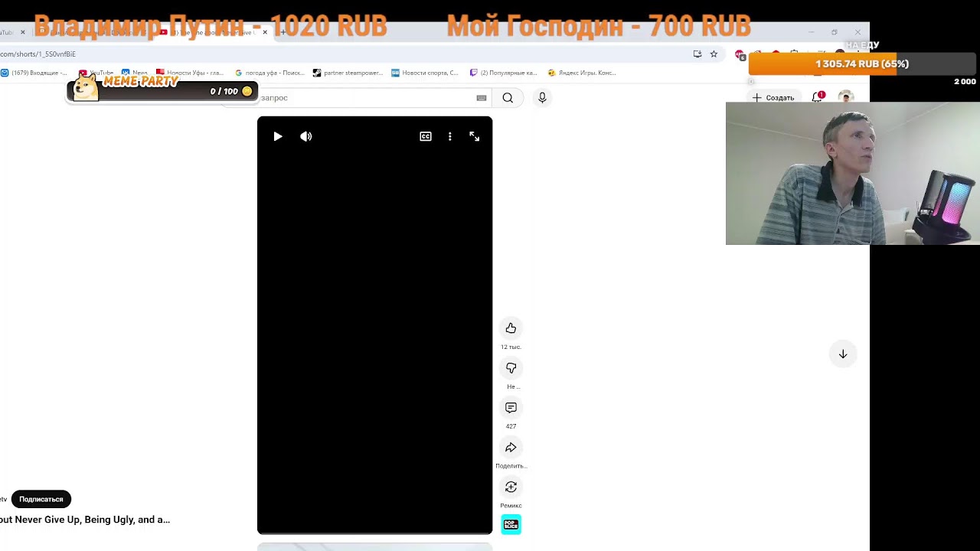Open the Яндекс Игры bookmark
The height and width of the screenshot is (551, 980).
[x=583, y=73]
